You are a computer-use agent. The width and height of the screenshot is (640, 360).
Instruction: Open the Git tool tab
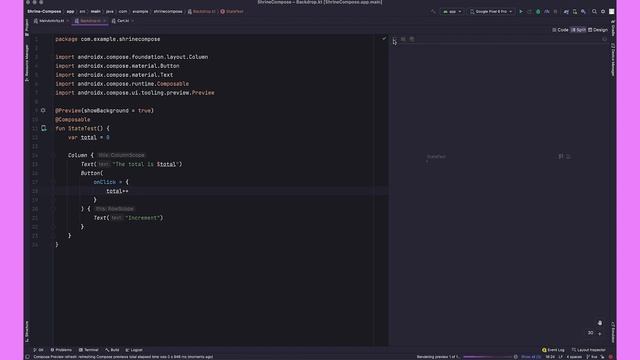(x=38, y=350)
